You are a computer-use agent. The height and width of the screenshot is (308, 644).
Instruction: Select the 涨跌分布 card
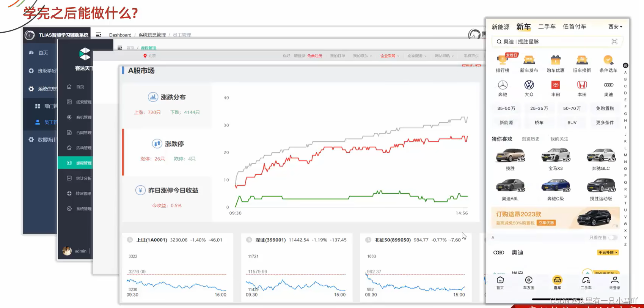tap(167, 106)
